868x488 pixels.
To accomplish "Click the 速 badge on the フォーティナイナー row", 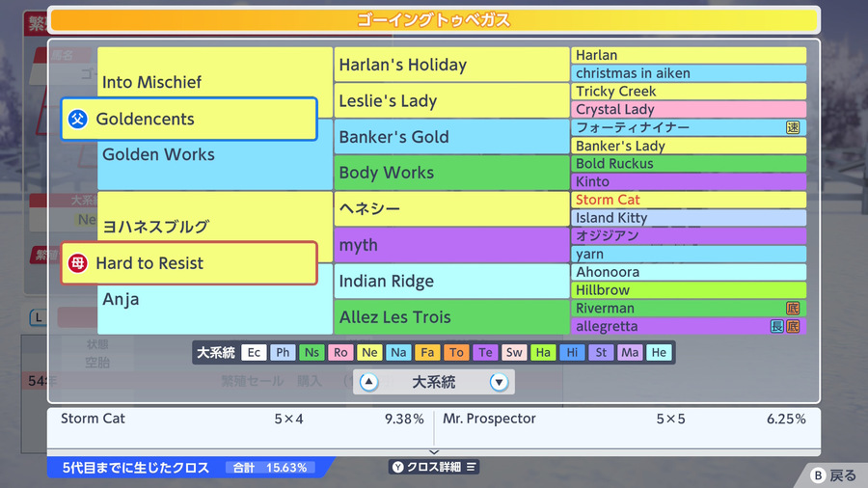I will coord(793,128).
